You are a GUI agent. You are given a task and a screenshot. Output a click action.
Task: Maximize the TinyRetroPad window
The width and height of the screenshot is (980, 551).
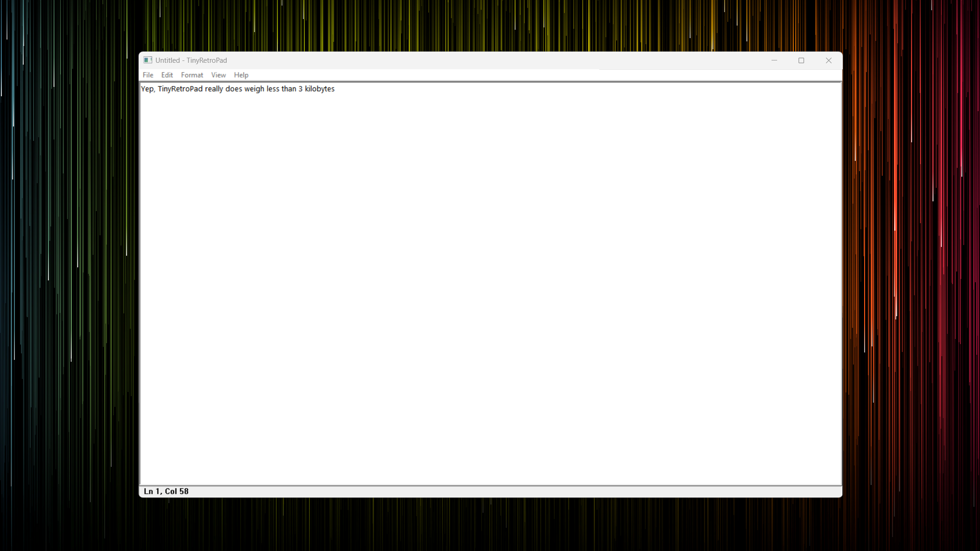pyautogui.click(x=801, y=60)
